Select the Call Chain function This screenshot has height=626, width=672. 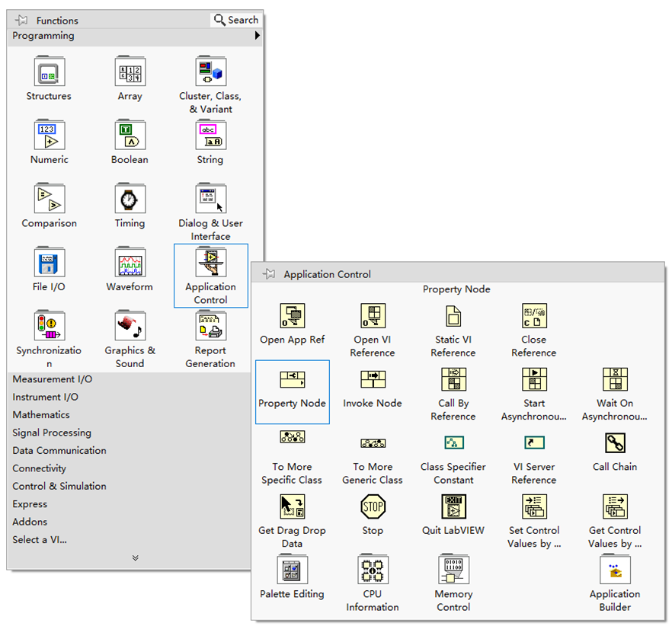click(615, 442)
